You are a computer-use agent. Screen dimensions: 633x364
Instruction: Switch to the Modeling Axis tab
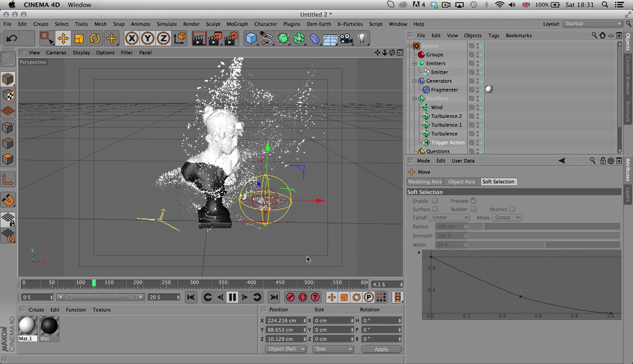tap(425, 182)
